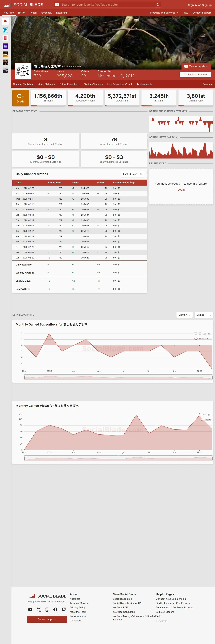This screenshot has height=644, width=215.
Task: Switch to the TikTok platform tab
Action: [x=21, y=13]
